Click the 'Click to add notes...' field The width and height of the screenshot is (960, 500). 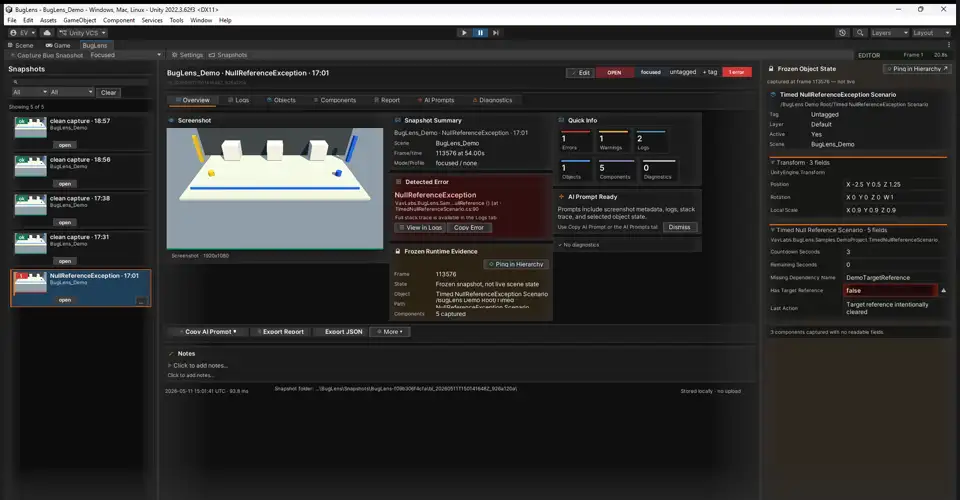coord(200,365)
